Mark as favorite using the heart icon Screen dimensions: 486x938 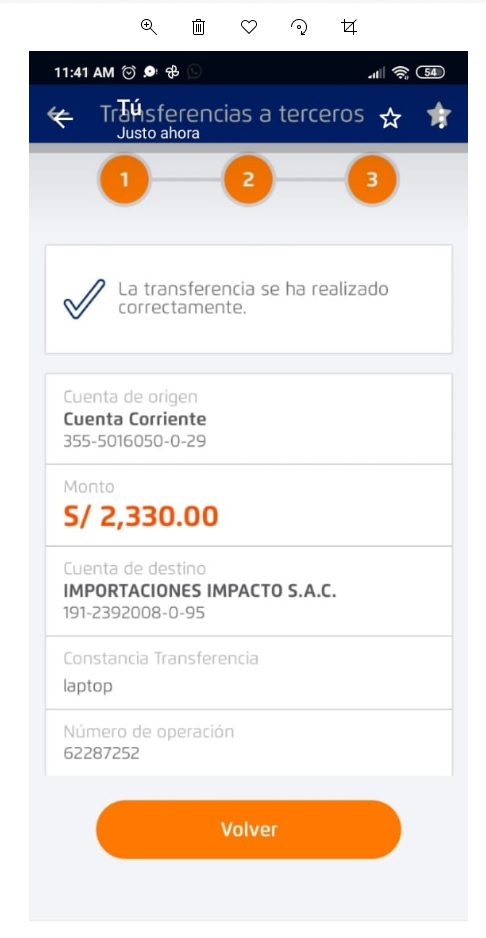click(249, 27)
